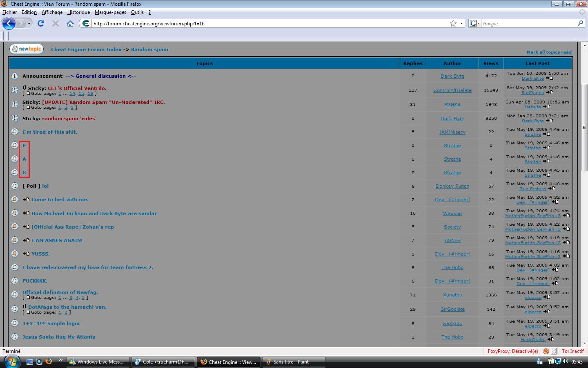Open the Outils menu

[137, 12]
